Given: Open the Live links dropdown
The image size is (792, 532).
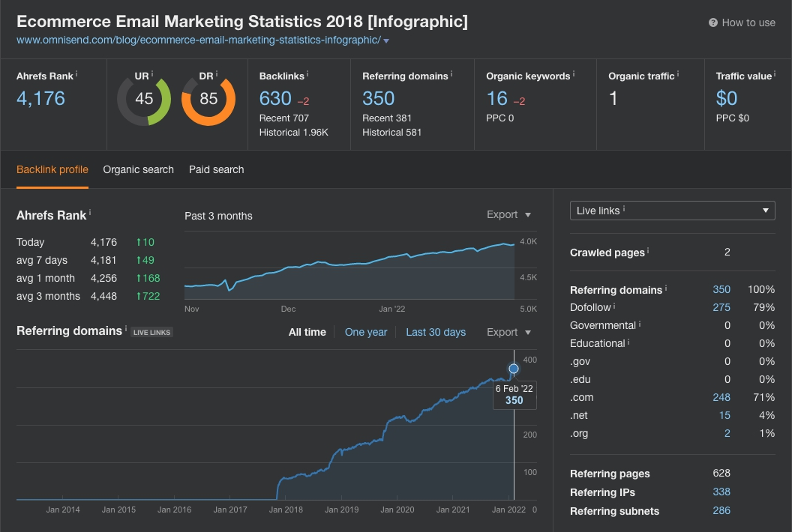Looking at the screenshot, I should pos(672,211).
